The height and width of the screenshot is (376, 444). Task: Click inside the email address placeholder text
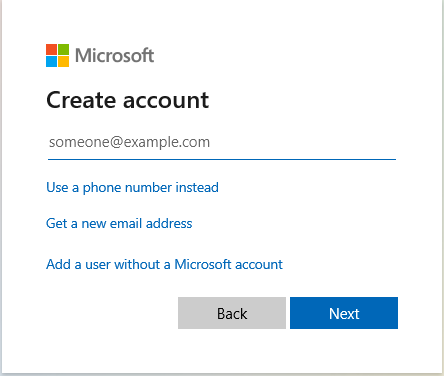129,142
